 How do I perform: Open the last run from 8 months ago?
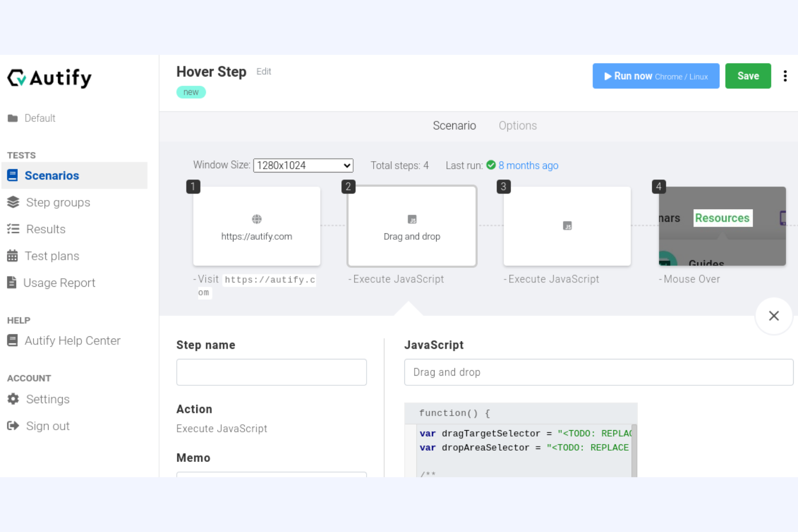[x=528, y=165]
